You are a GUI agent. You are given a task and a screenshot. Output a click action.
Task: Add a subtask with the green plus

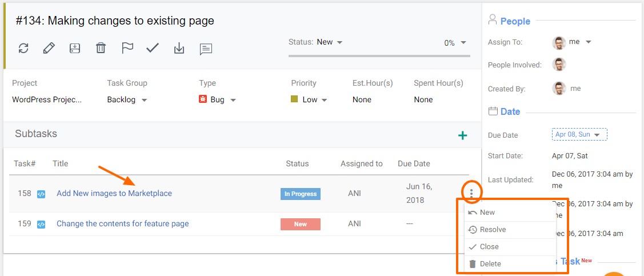[x=463, y=135]
